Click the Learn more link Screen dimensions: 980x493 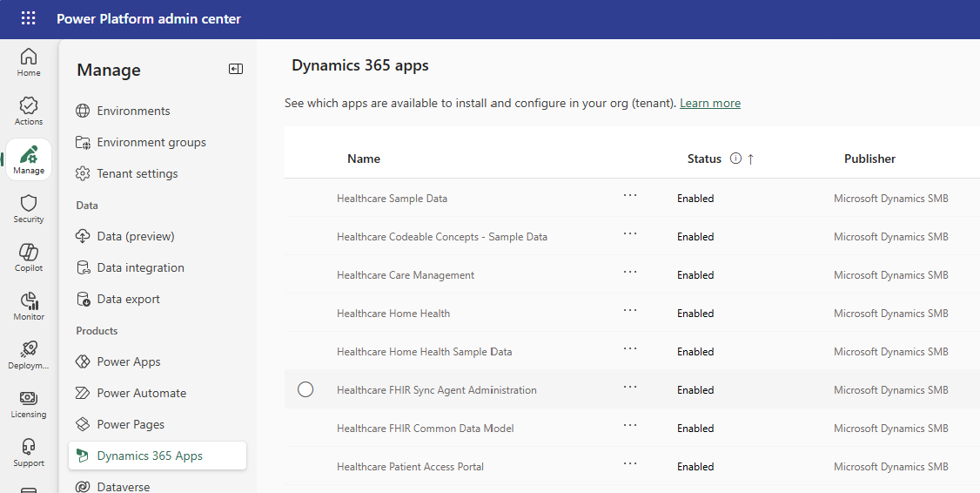[x=710, y=104]
